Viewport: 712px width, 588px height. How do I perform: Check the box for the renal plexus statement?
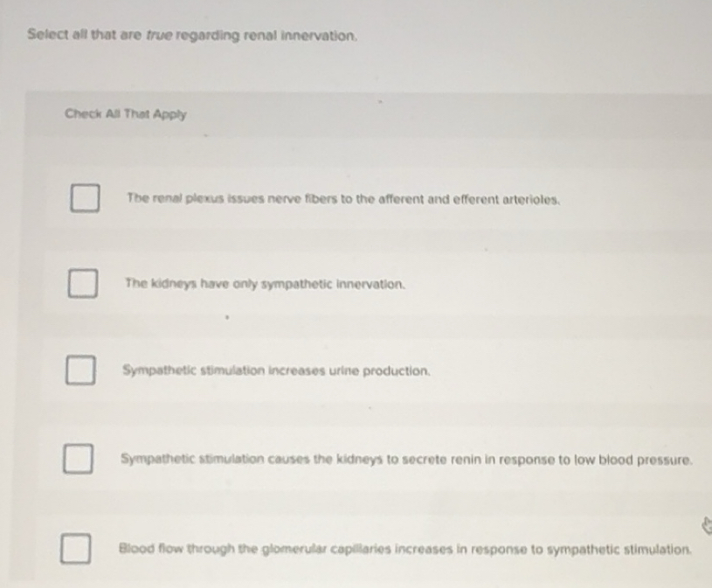click(x=83, y=199)
